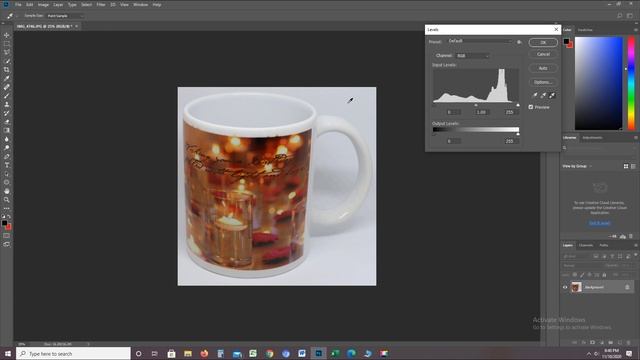Open the Window menu

[140, 4]
